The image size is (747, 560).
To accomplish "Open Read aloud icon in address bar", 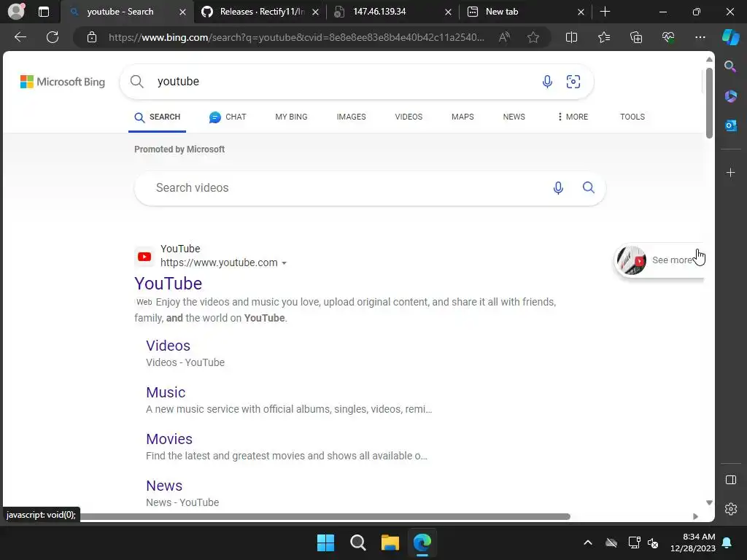I will 504,37.
